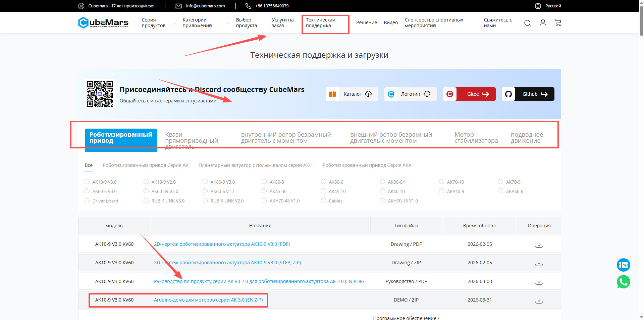
Task: Switch to Мотор стабилизатора tab
Action: pos(476,138)
